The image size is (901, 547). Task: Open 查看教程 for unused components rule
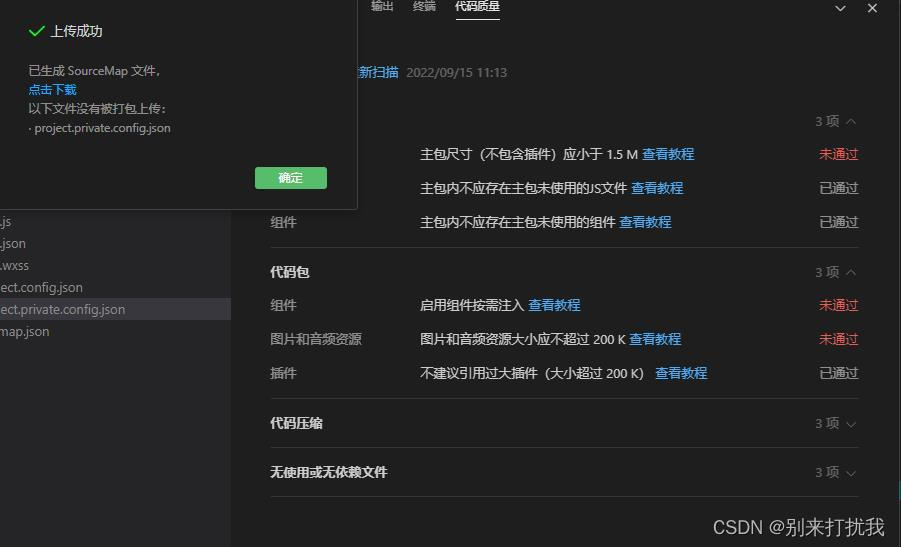tap(645, 222)
